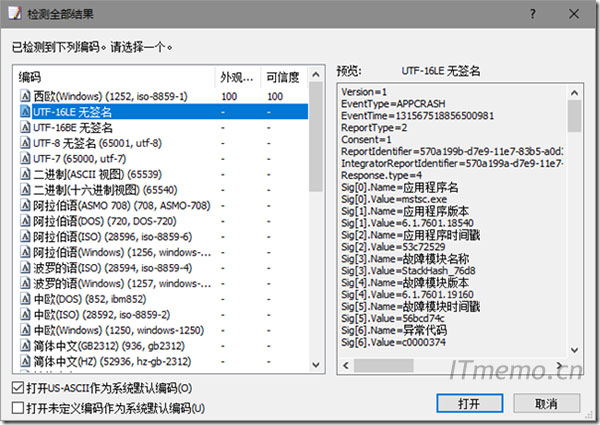Click the icon beside 阿拉伯语(DOS) (720)

click(25, 221)
